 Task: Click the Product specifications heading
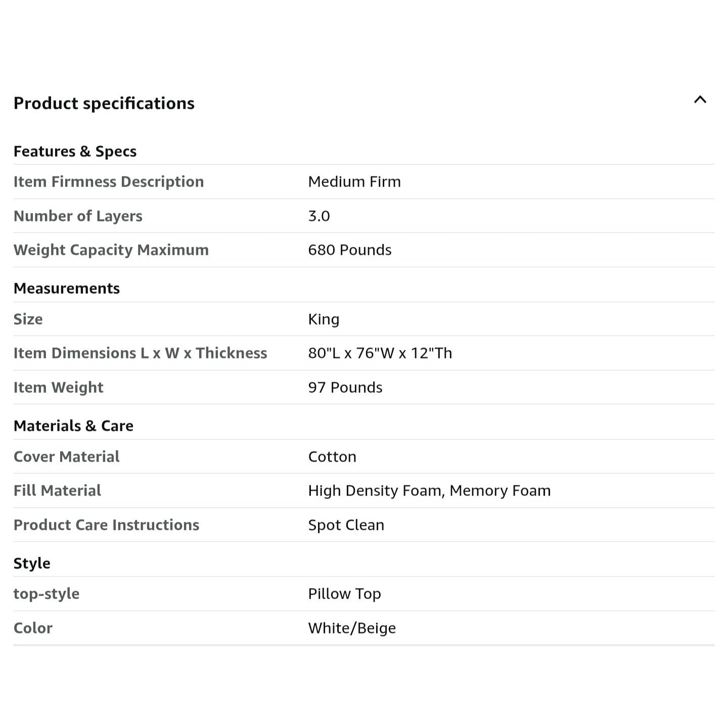104,103
